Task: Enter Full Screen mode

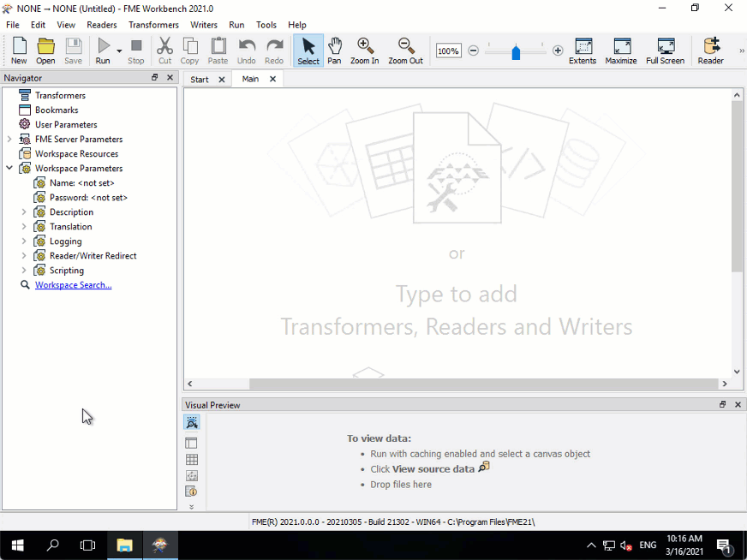Action: [x=665, y=51]
